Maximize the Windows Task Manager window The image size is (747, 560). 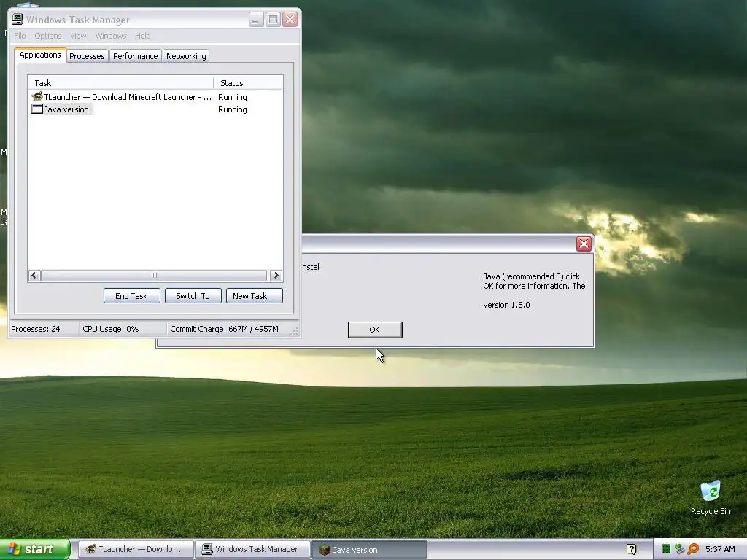pos(273,19)
